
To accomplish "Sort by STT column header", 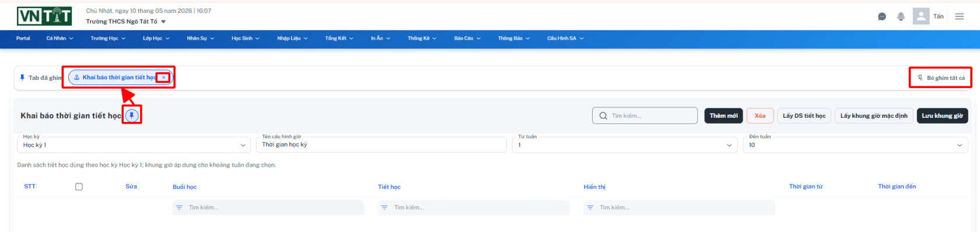I will pyautogui.click(x=30, y=187).
